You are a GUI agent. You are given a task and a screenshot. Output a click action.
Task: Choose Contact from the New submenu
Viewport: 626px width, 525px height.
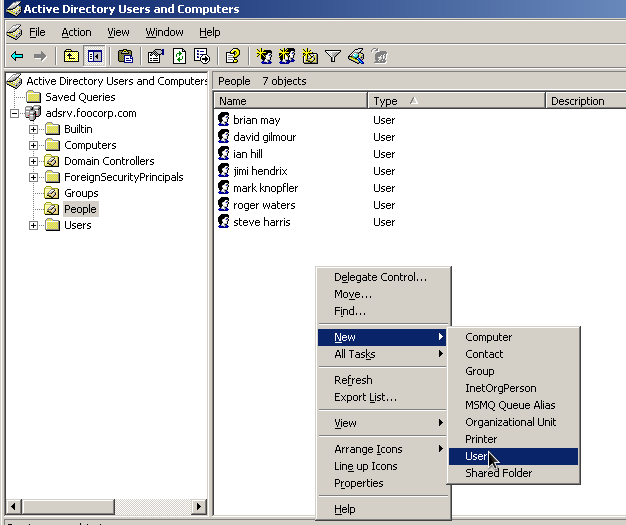point(513,354)
